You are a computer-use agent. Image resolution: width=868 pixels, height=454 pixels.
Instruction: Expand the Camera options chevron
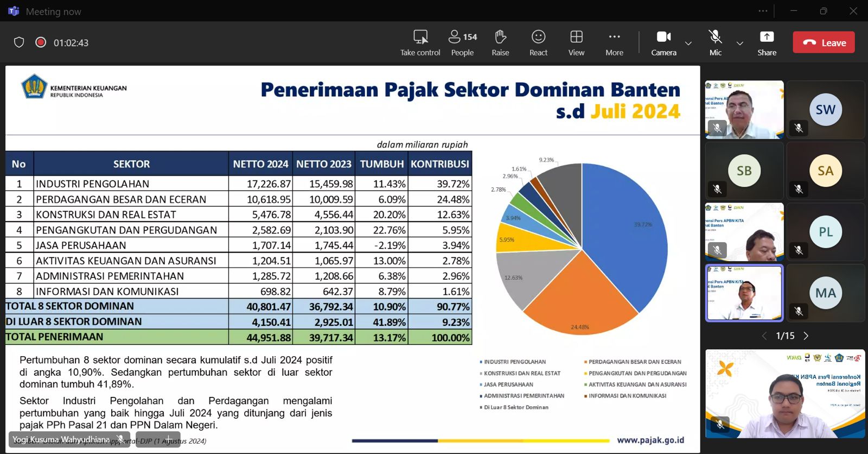[688, 43]
